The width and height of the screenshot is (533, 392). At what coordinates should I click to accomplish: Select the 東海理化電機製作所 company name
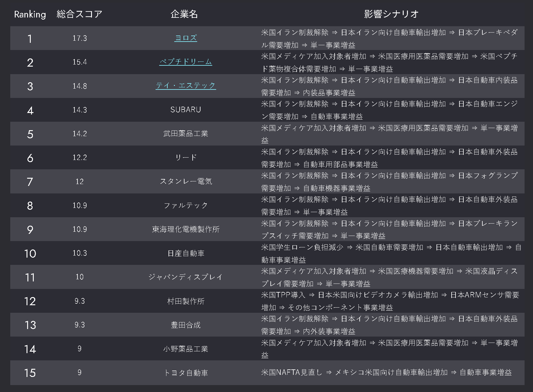coord(186,229)
